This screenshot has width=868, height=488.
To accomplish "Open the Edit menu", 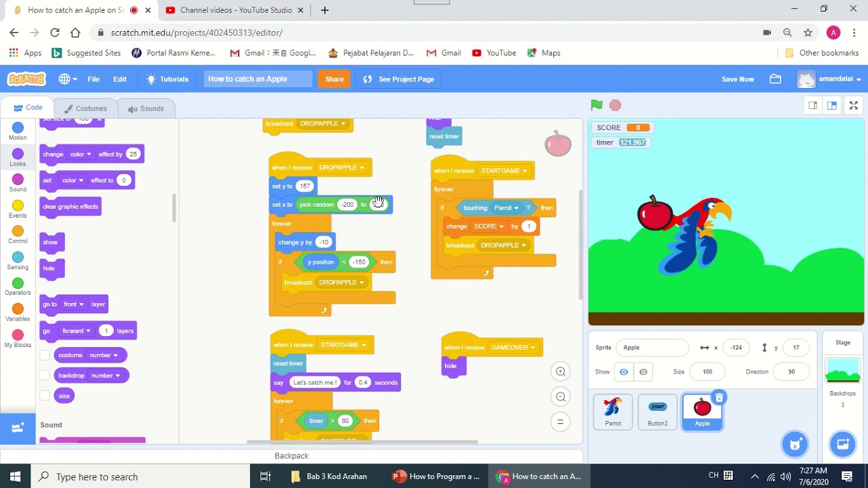I will click(x=120, y=79).
